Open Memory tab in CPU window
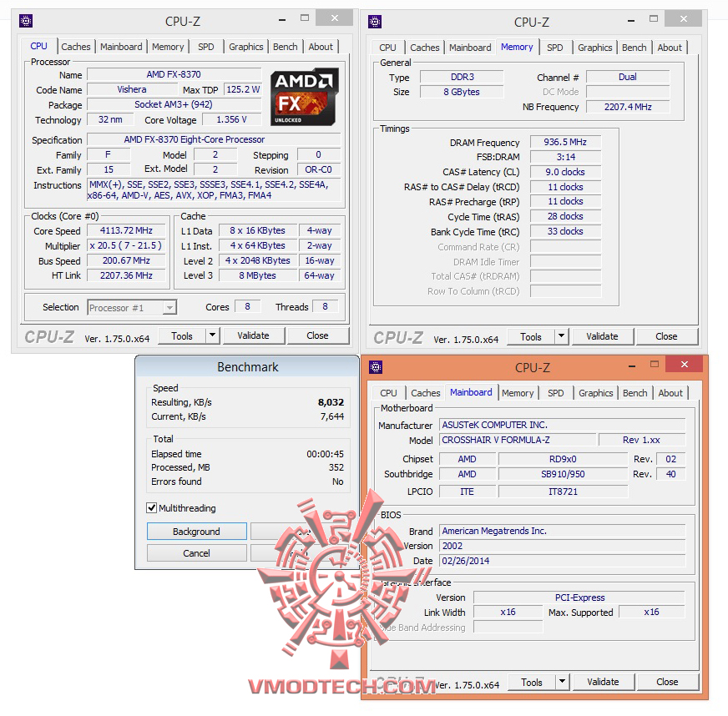The width and height of the screenshot is (728, 716). [x=168, y=47]
